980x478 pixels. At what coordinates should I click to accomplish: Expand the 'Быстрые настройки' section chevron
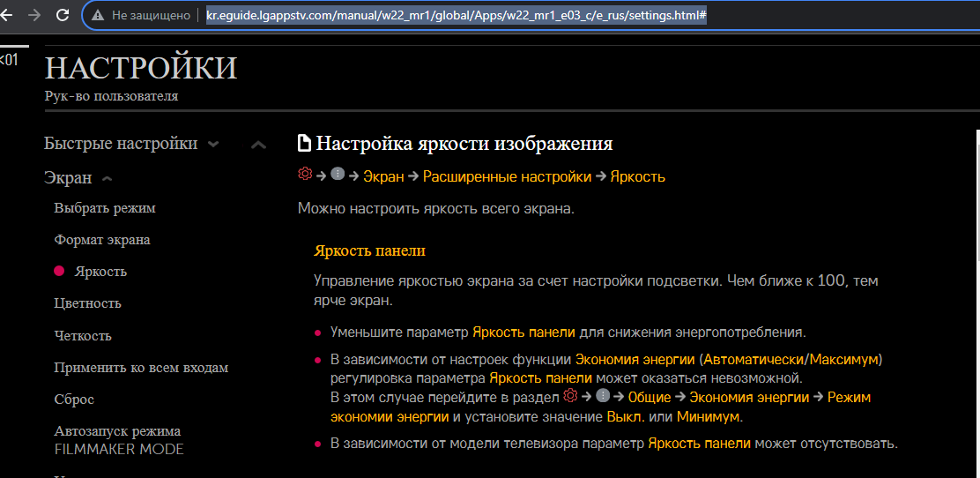coord(213,145)
